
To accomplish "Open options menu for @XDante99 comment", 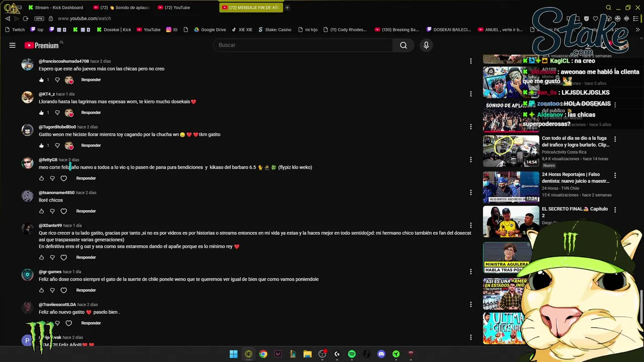I will [x=471, y=225].
